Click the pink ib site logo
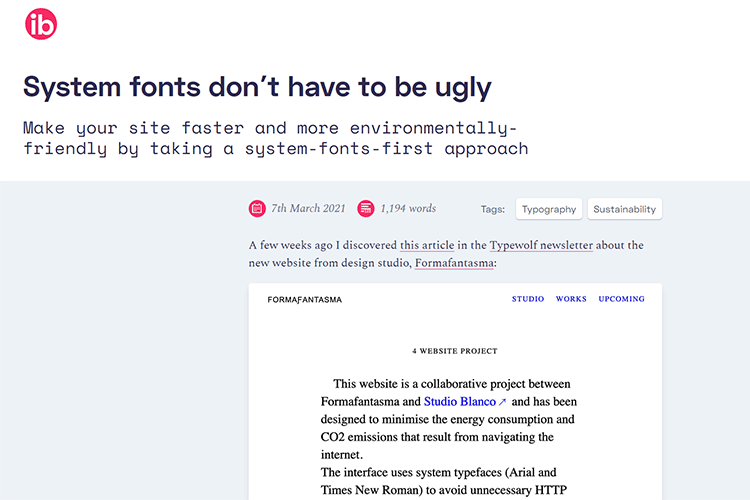The image size is (750, 500). [x=41, y=24]
